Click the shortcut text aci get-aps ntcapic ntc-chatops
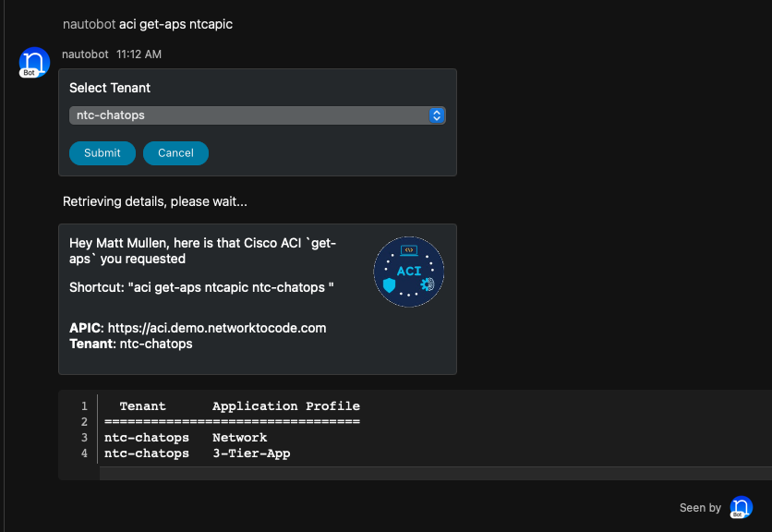This screenshot has width=772, height=532. tap(202, 287)
